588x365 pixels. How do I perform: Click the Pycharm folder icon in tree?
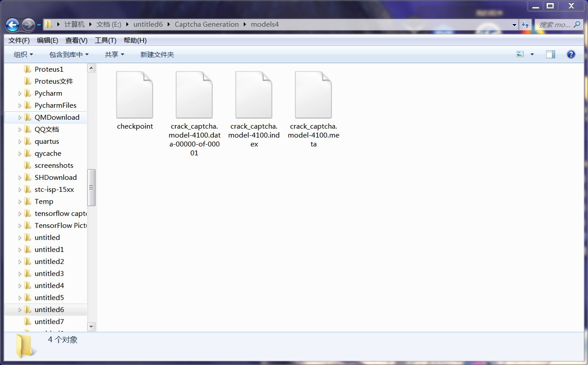click(28, 93)
